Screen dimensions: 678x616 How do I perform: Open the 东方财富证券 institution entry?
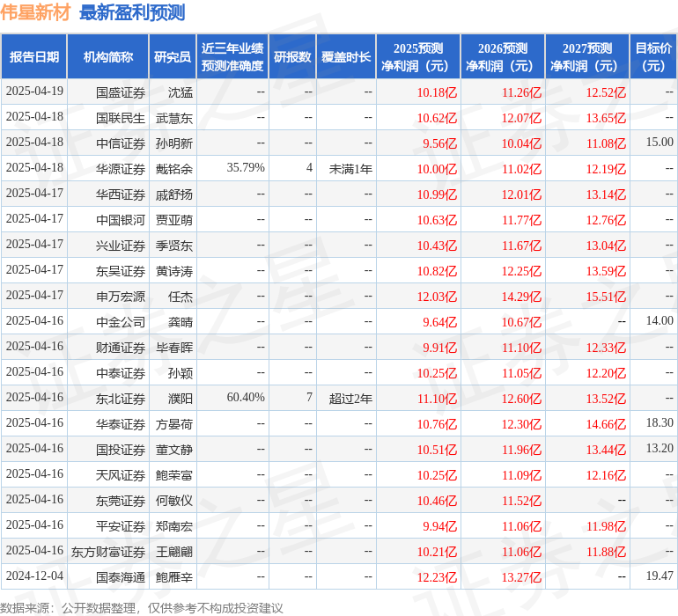pyautogui.click(x=108, y=552)
